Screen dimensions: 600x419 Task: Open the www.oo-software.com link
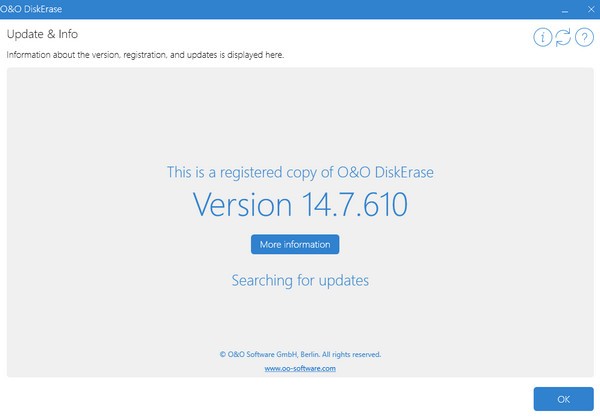[x=300, y=368]
